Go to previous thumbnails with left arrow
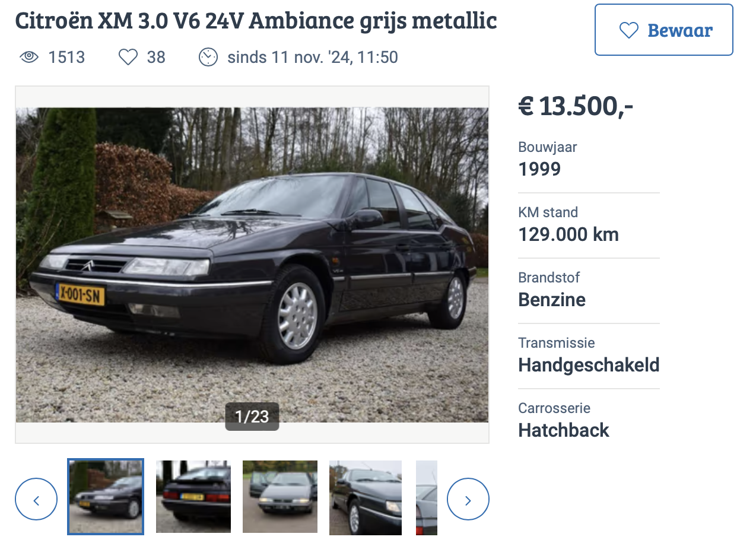This screenshot has width=756, height=540. coord(36,500)
